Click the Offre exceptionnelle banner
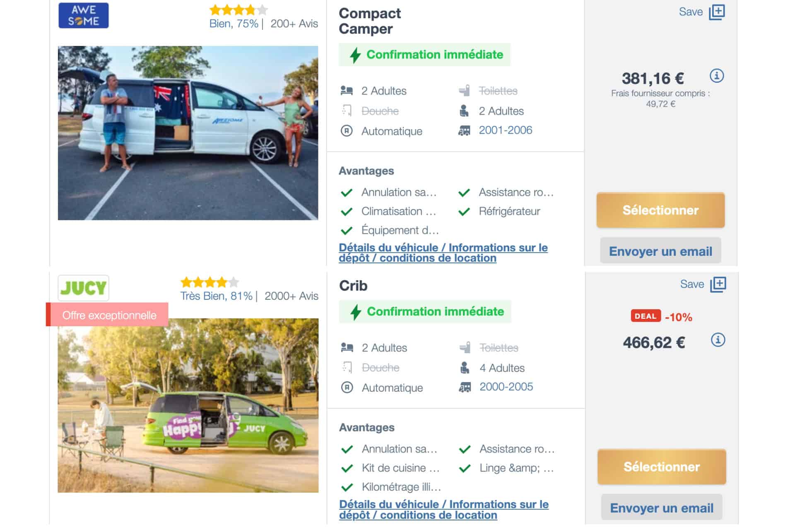The image size is (795, 532). (109, 315)
